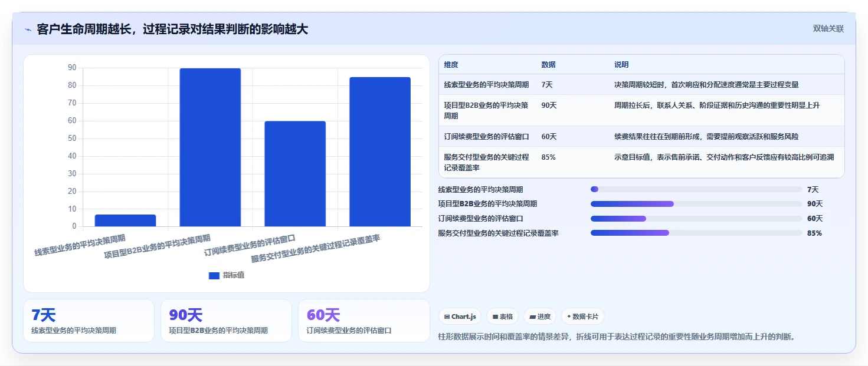Click the description starting 决策周期较短时

coord(706,85)
